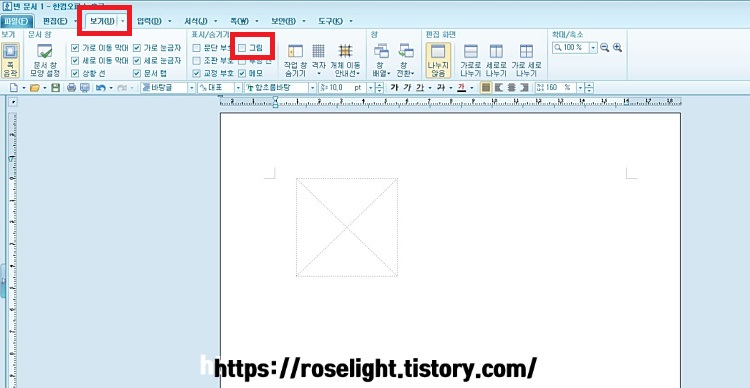
Task: Uncheck the 교정 부호 checkbox
Action: click(196, 74)
